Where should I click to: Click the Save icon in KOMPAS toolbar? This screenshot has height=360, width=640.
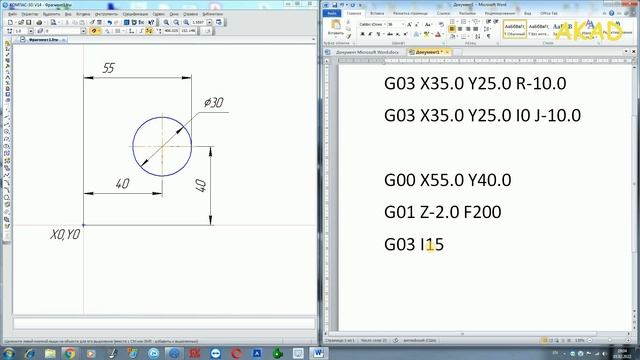29,22
